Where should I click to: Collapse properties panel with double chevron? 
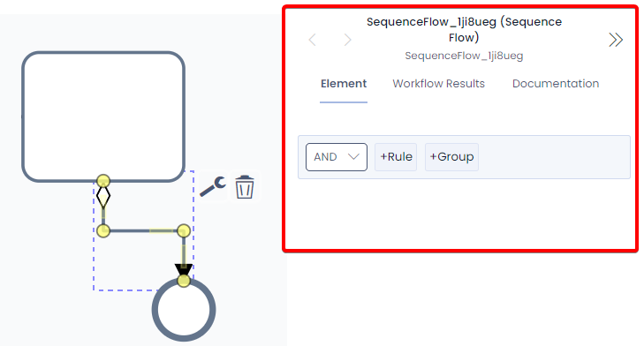pyautogui.click(x=616, y=40)
